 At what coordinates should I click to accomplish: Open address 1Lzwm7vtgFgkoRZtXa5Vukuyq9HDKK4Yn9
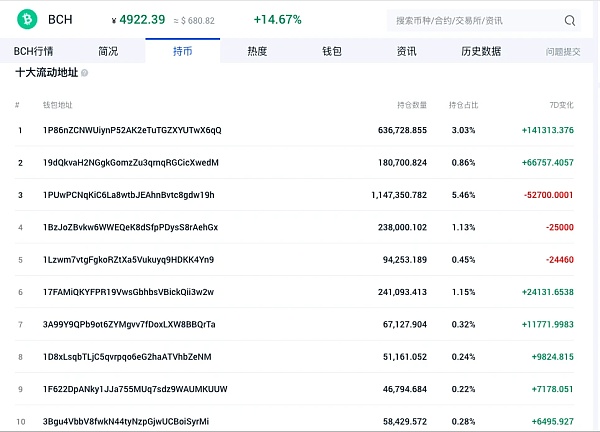coord(128,260)
